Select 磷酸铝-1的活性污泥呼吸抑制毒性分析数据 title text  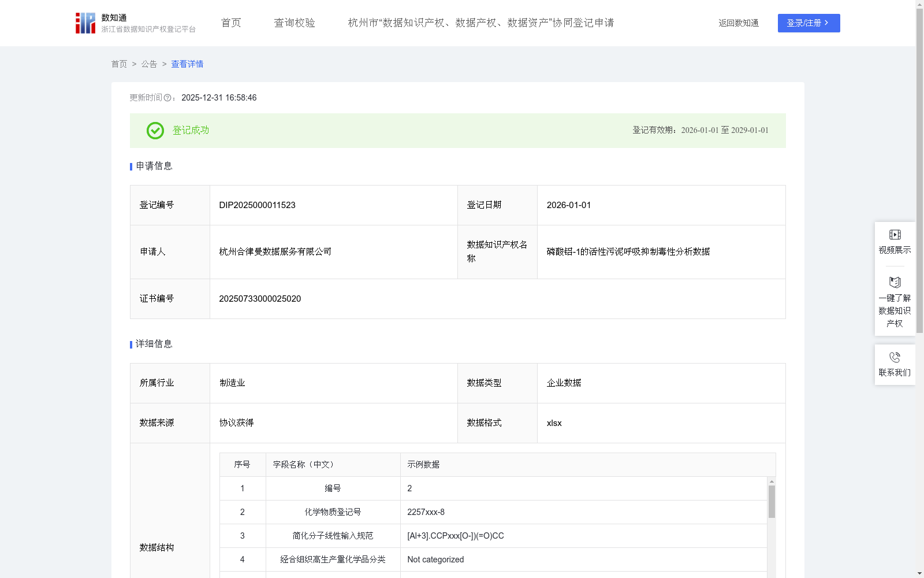pos(628,252)
